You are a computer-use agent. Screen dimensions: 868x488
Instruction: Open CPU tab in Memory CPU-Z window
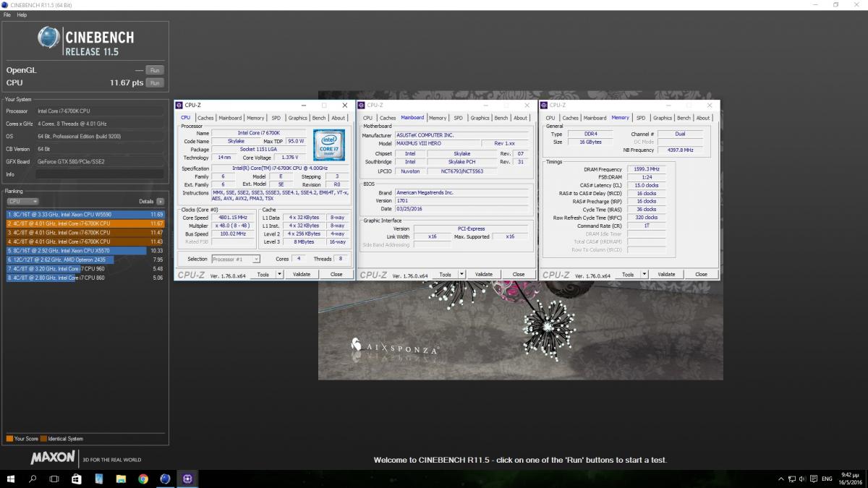coord(550,118)
